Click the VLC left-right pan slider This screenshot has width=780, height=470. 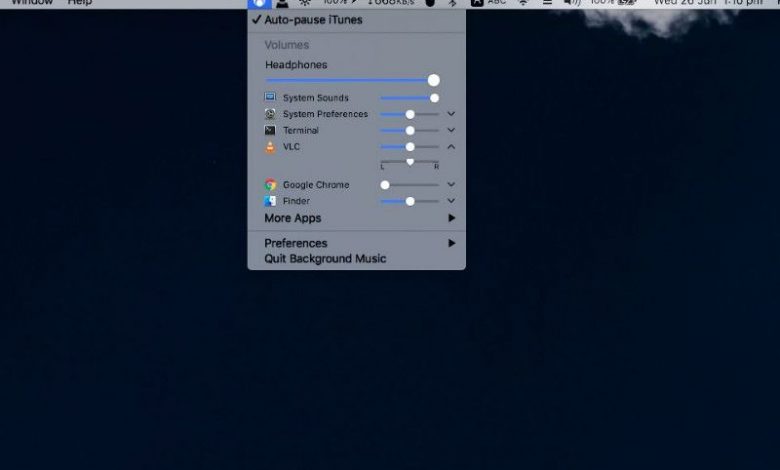(409, 163)
